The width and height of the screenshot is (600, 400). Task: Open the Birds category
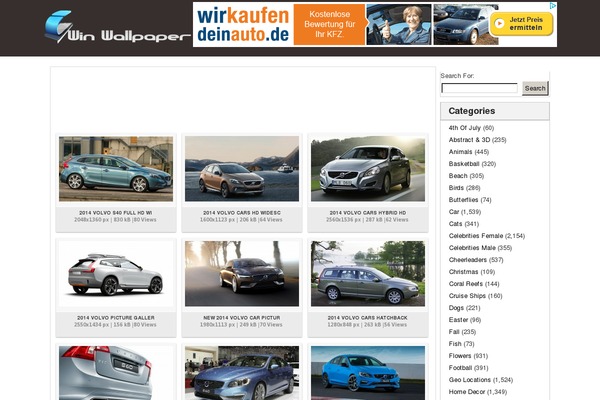(456, 188)
